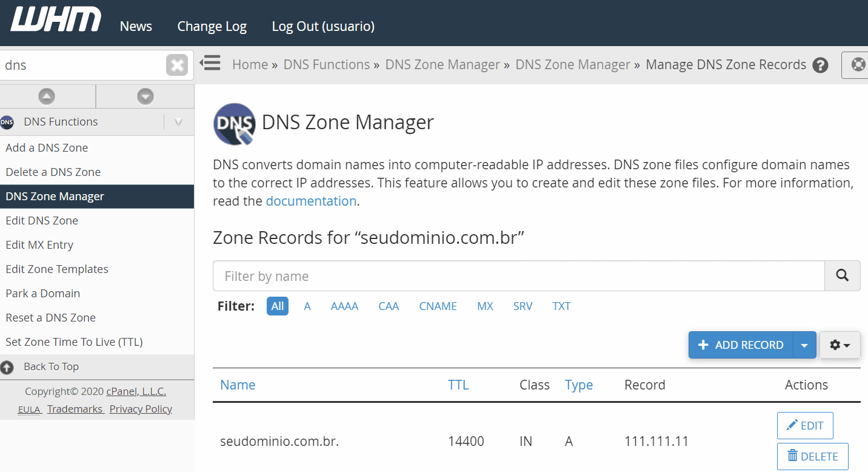Viewport: 868px width, 472px height.
Task: Filter records by SRV type
Action: (x=522, y=306)
